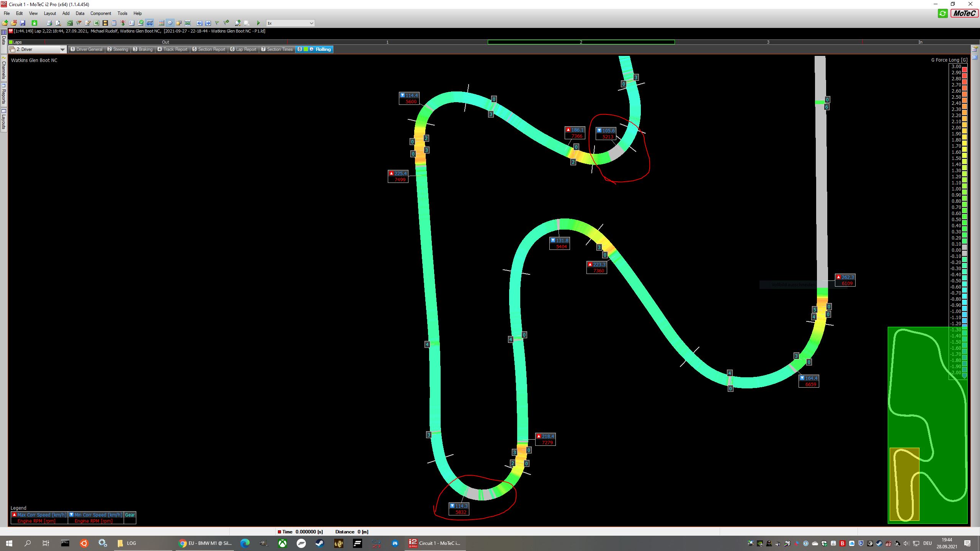Click the overlay stacked squares icon
This screenshot has height=551, width=980.
179,23
